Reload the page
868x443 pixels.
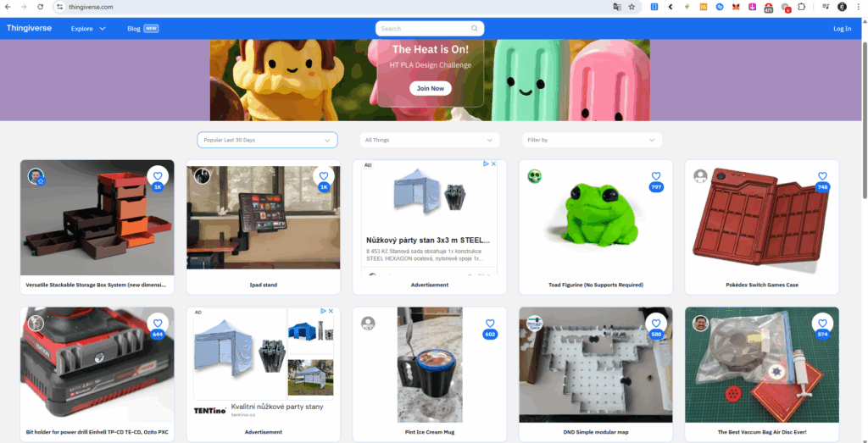click(x=40, y=7)
